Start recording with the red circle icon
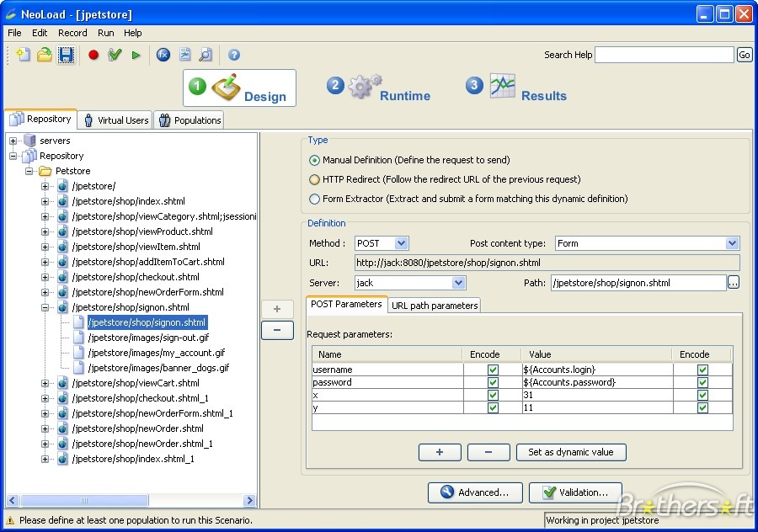This screenshot has width=758, height=532. 93,55
